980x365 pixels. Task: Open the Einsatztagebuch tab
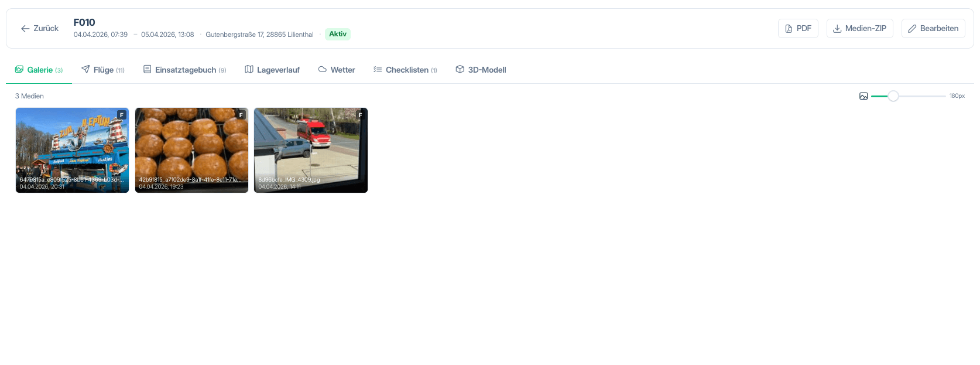[x=185, y=70]
